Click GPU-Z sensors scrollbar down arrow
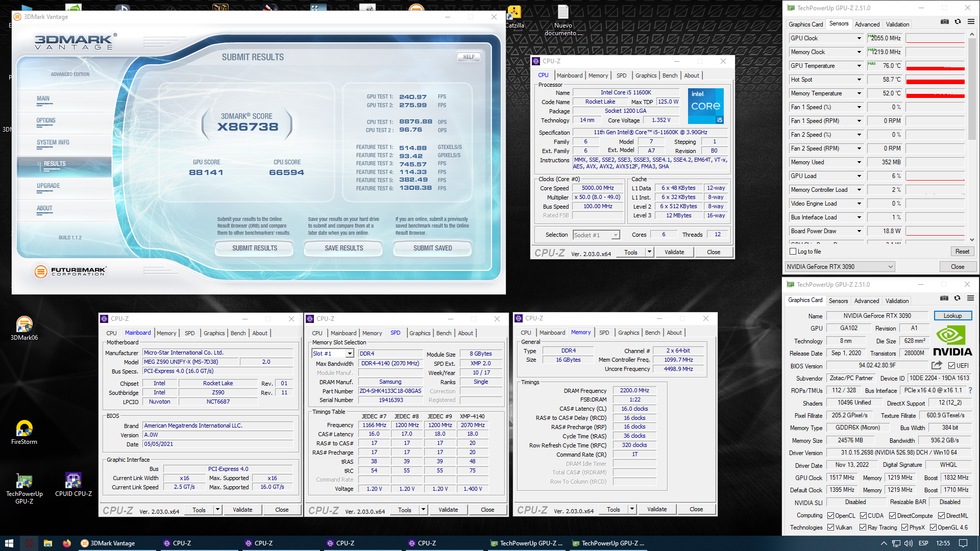The height and width of the screenshot is (551, 980). pyautogui.click(x=971, y=240)
